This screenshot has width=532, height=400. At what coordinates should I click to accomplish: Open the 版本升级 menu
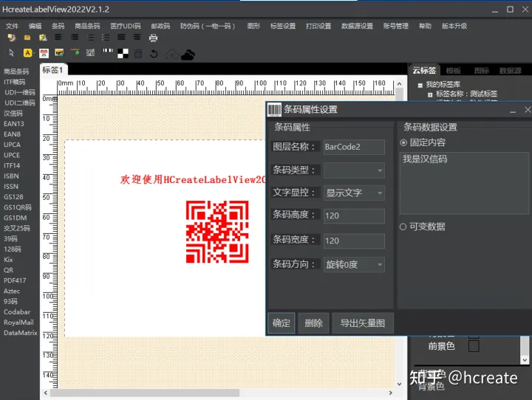[x=454, y=26]
